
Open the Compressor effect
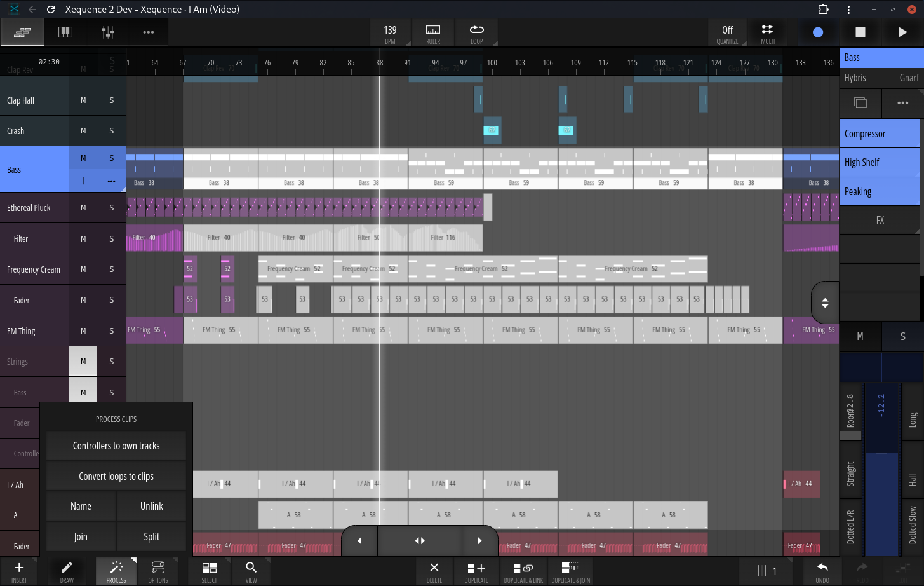click(x=880, y=133)
